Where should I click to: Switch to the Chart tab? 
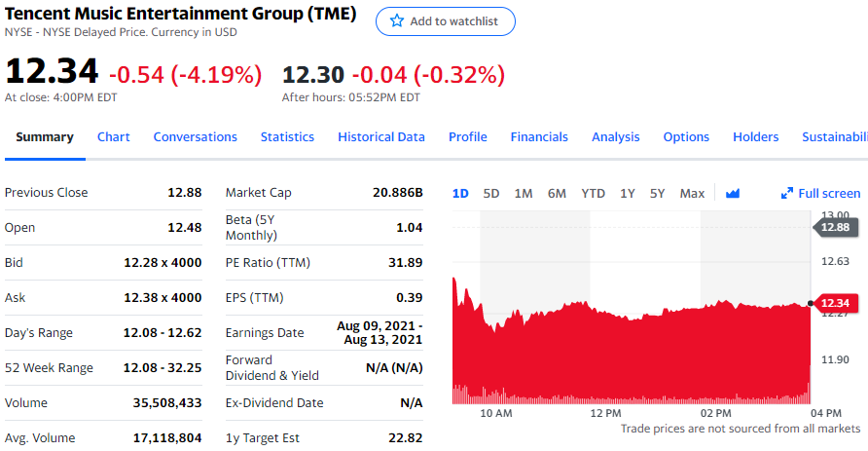(114, 136)
